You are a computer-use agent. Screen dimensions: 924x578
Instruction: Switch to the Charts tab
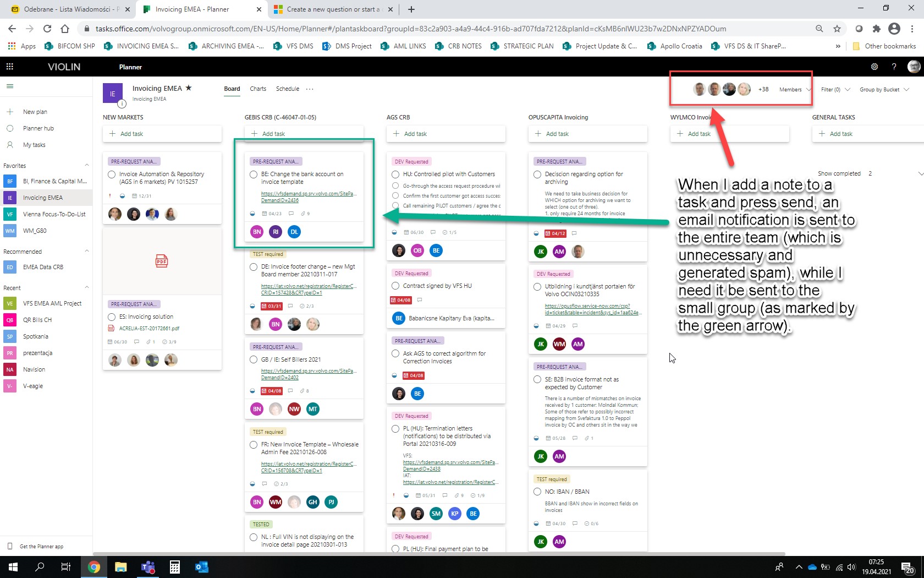point(258,89)
